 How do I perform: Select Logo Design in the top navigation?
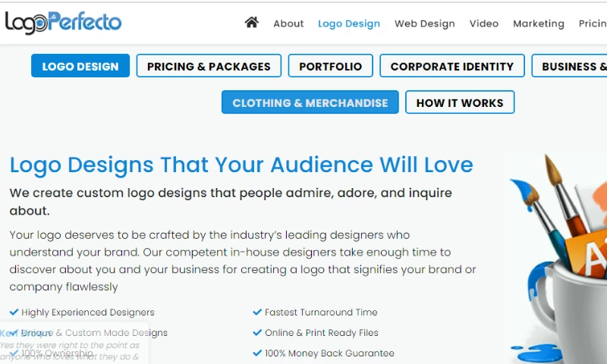coord(349,24)
